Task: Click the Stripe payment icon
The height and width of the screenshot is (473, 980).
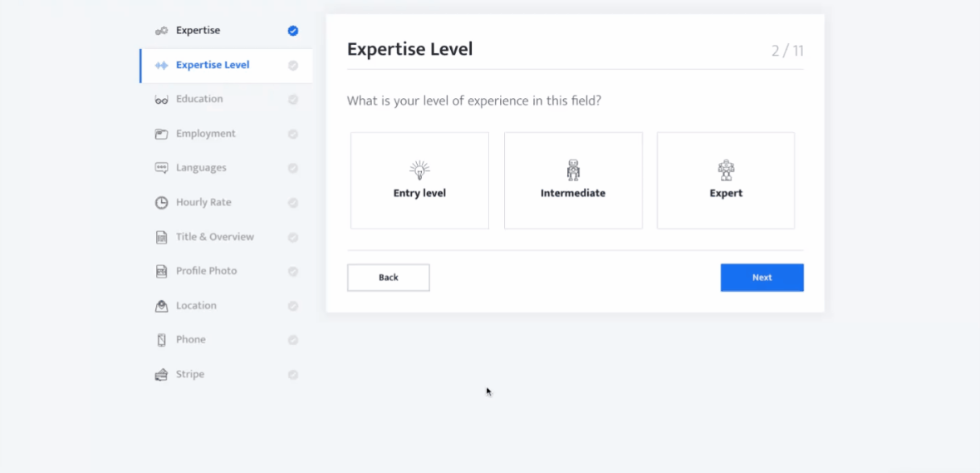Action: [x=161, y=375]
